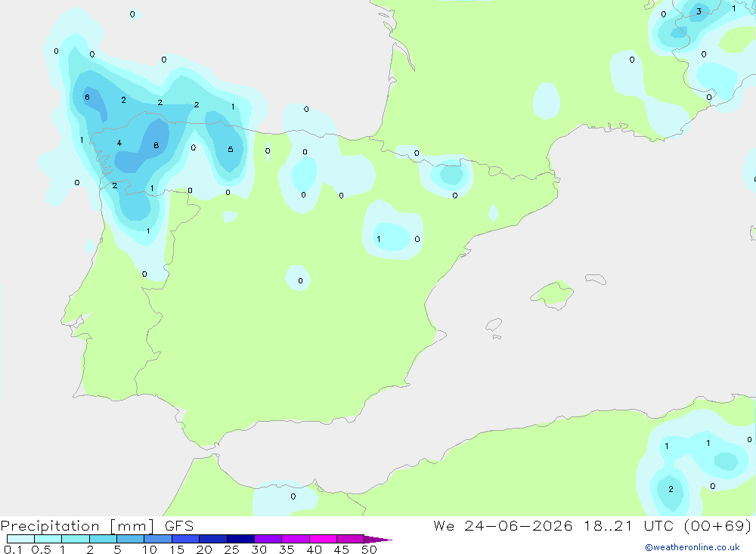Screen dimensions: 756x554
Task: Click the 0.1–0.5 mm legend swatch
Action: (20, 539)
